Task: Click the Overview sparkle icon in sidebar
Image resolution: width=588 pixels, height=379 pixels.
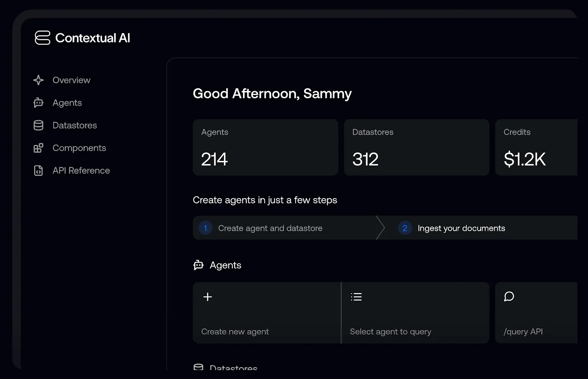Action: point(38,80)
